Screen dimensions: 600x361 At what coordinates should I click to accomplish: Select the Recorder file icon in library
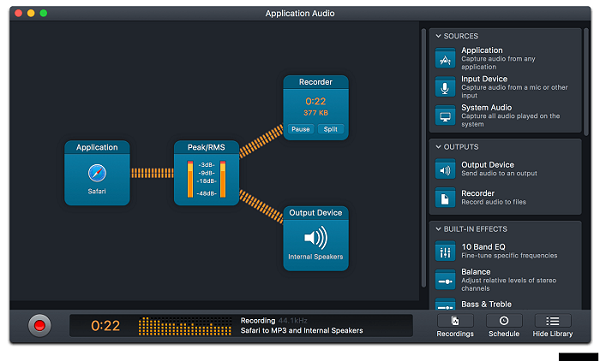[445, 198]
